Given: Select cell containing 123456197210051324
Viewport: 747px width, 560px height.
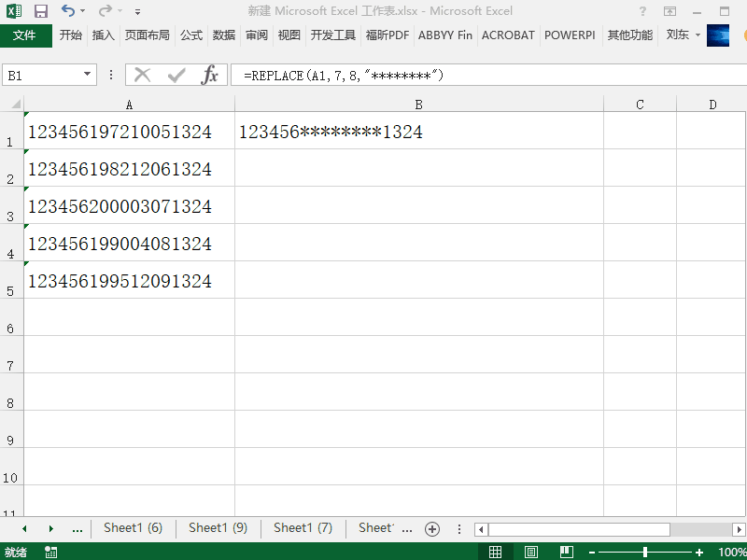Looking at the screenshot, I should pyautogui.click(x=129, y=131).
